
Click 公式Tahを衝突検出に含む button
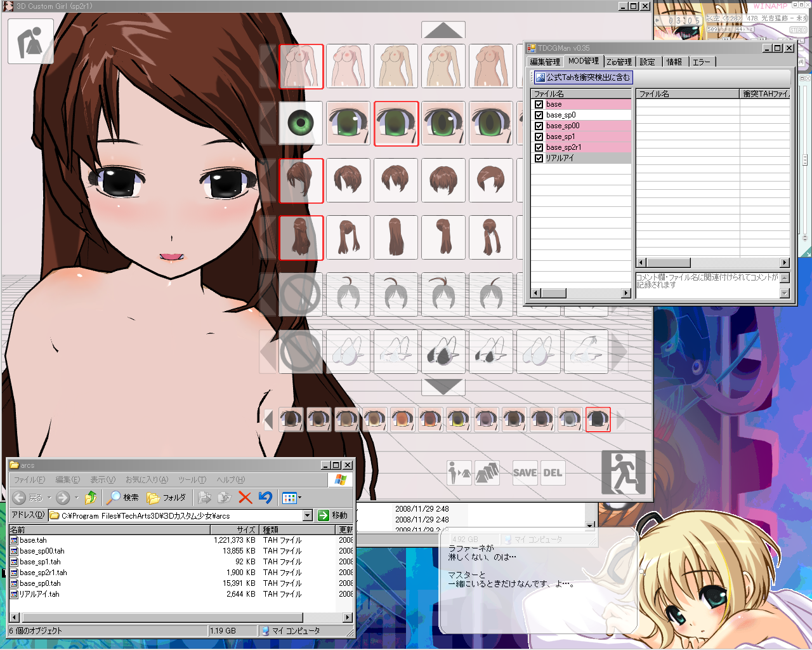coord(582,77)
